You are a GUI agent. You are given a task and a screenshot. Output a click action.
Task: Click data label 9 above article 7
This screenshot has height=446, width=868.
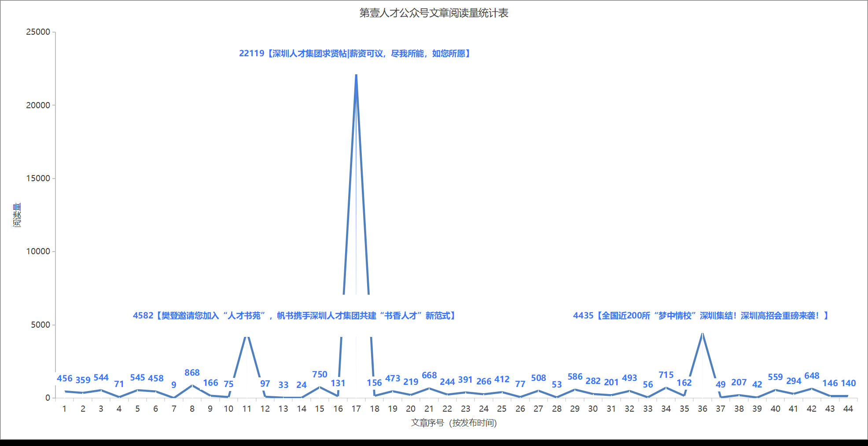click(174, 385)
